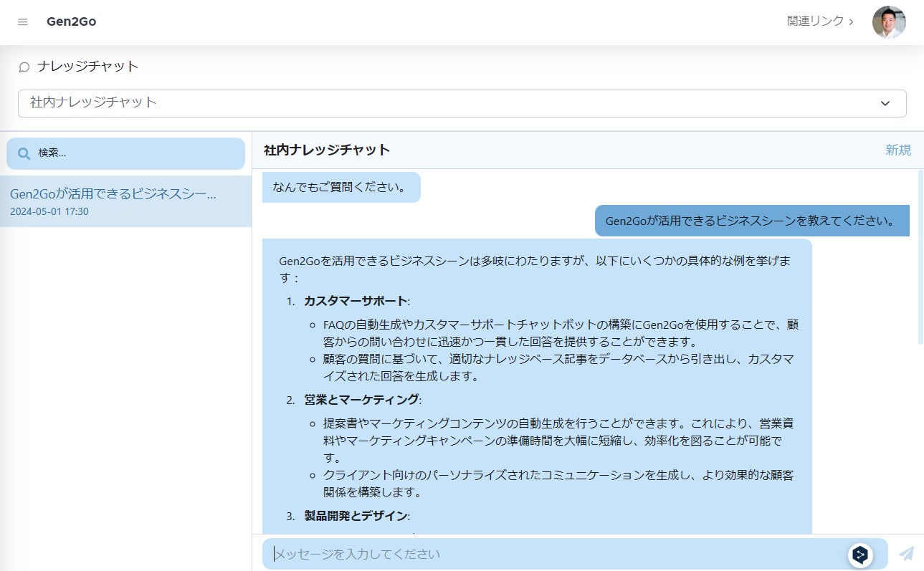Click the 製品開発とデザイン heading
Viewport: 924px width, 571px height.
coord(356,516)
